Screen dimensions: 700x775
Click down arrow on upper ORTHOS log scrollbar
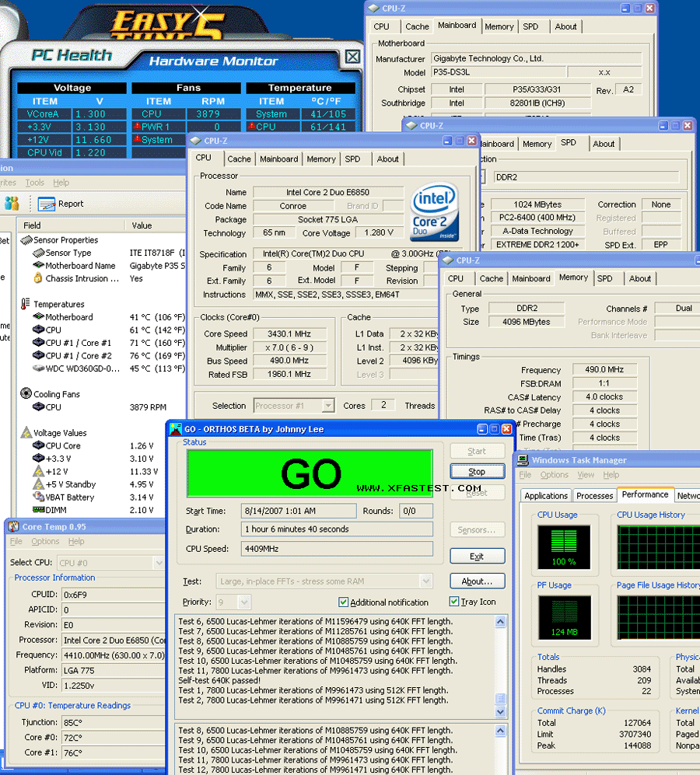coord(501,712)
